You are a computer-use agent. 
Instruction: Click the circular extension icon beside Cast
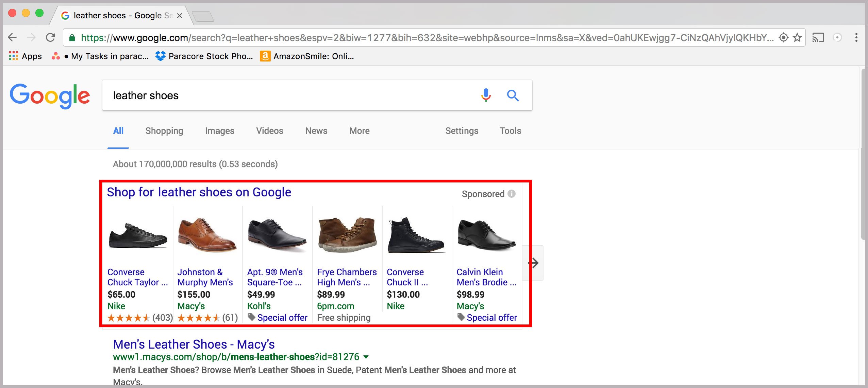point(837,37)
